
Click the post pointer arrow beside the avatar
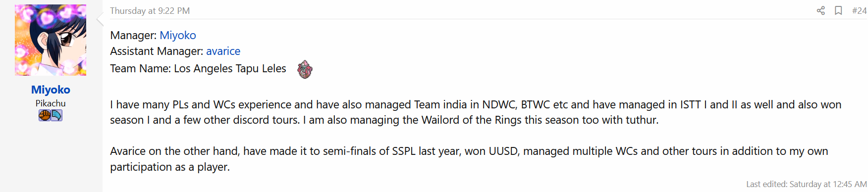(100, 19)
